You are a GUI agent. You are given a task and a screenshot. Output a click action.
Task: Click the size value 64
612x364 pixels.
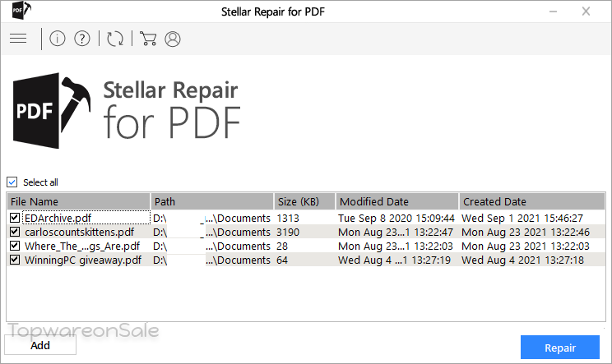pos(282,260)
